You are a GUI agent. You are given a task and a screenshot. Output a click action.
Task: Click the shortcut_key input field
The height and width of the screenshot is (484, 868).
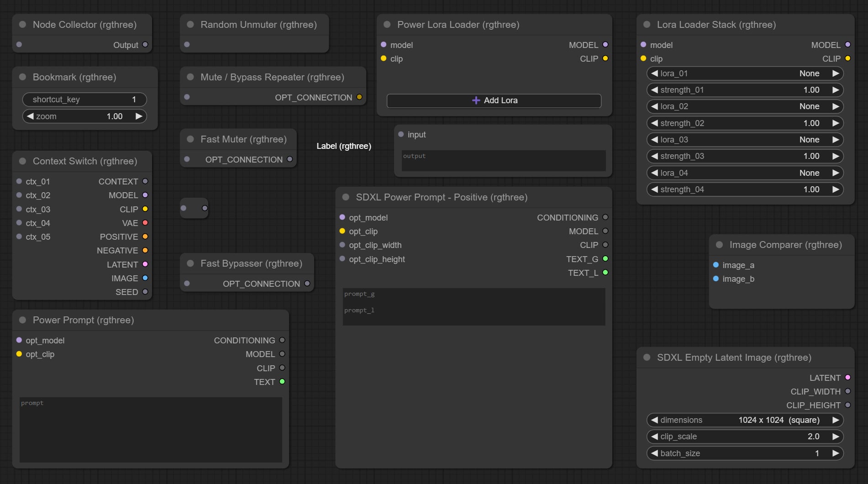tap(84, 100)
